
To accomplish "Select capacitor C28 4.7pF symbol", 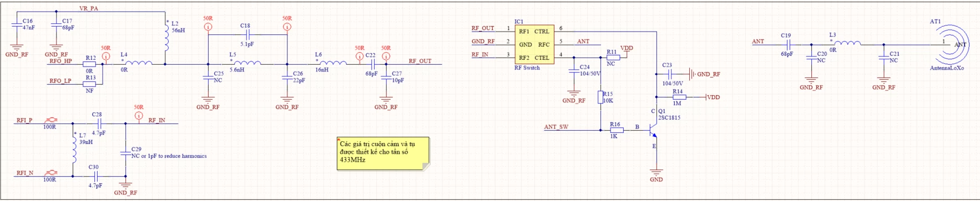I will click(x=99, y=123).
